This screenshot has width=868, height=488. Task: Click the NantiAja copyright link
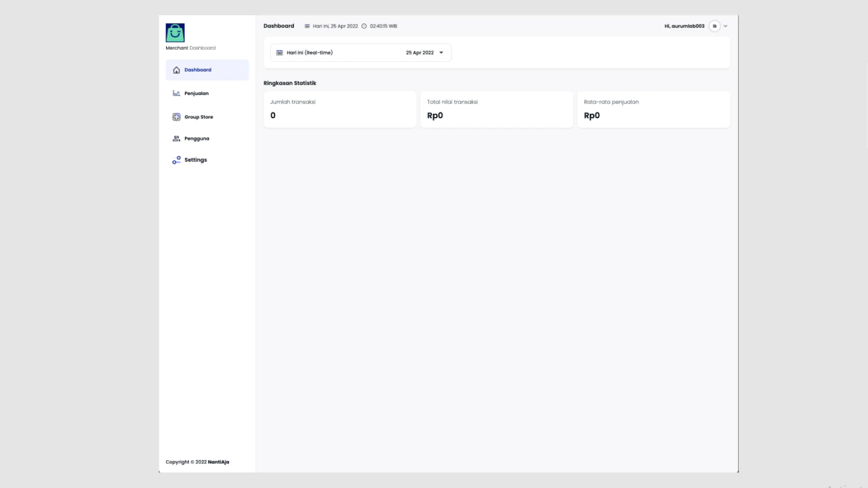(x=218, y=462)
